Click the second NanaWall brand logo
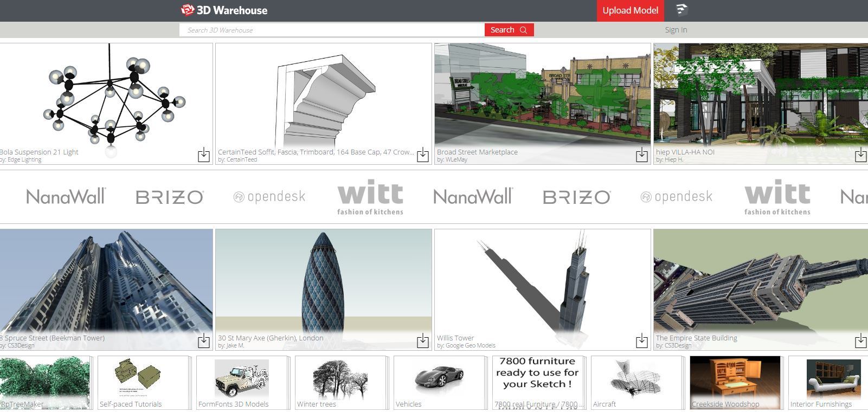Screen dimensions: 868x412 [473, 196]
